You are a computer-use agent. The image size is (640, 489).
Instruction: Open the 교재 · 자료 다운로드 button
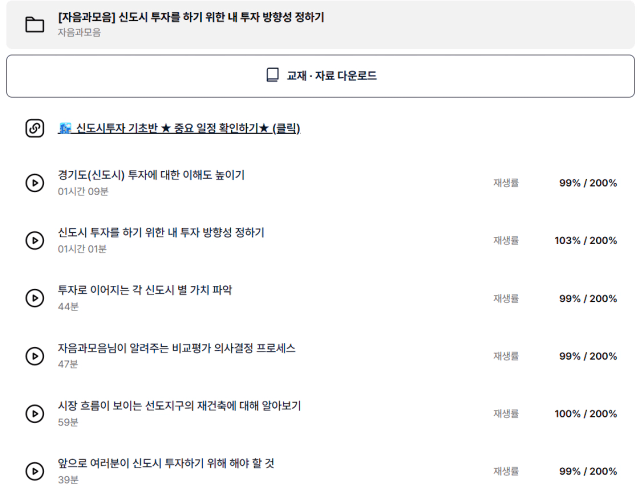[x=320, y=76]
